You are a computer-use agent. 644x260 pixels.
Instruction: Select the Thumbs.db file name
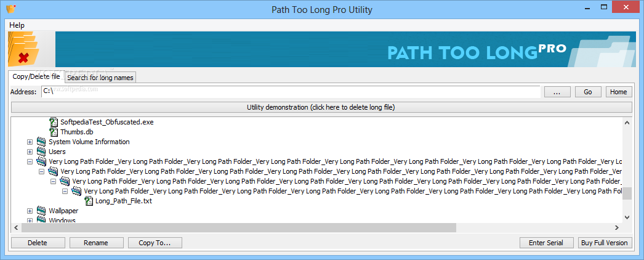click(x=77, y=132)
